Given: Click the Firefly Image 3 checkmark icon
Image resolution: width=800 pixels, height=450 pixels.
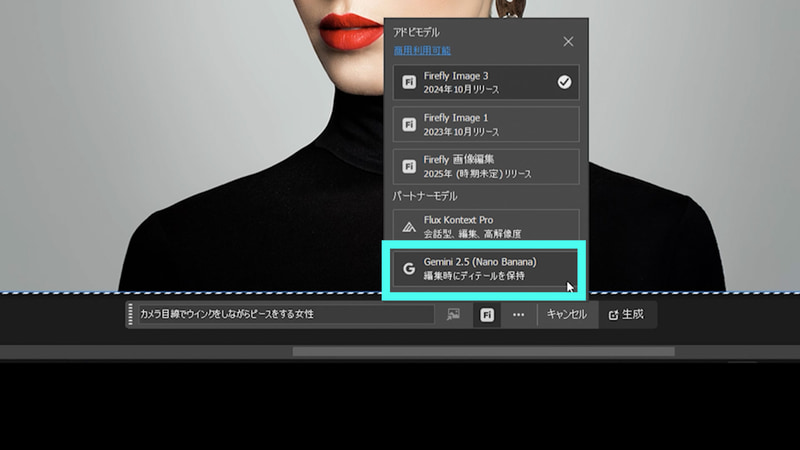Looking at the screenshot, I should click(x=564, y=82).
